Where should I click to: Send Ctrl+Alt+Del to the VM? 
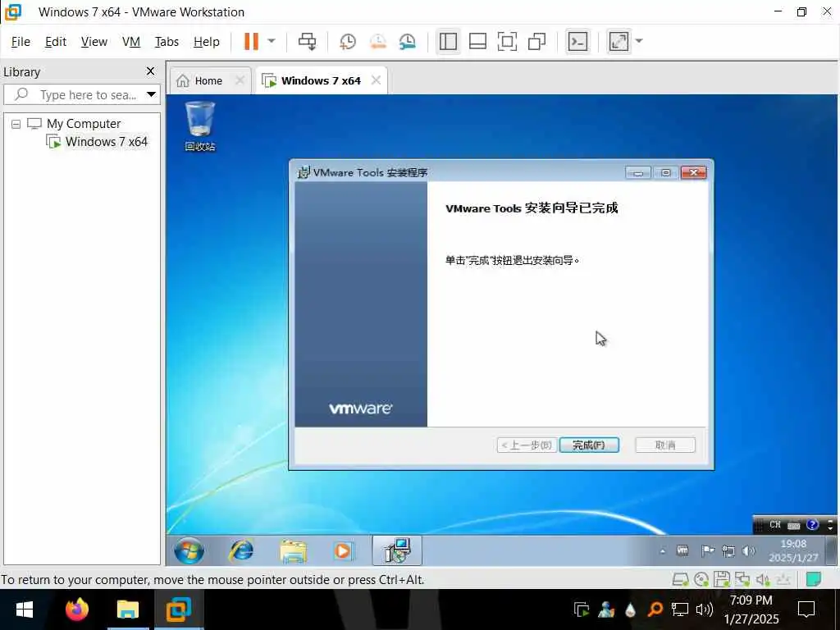[307, 41]
